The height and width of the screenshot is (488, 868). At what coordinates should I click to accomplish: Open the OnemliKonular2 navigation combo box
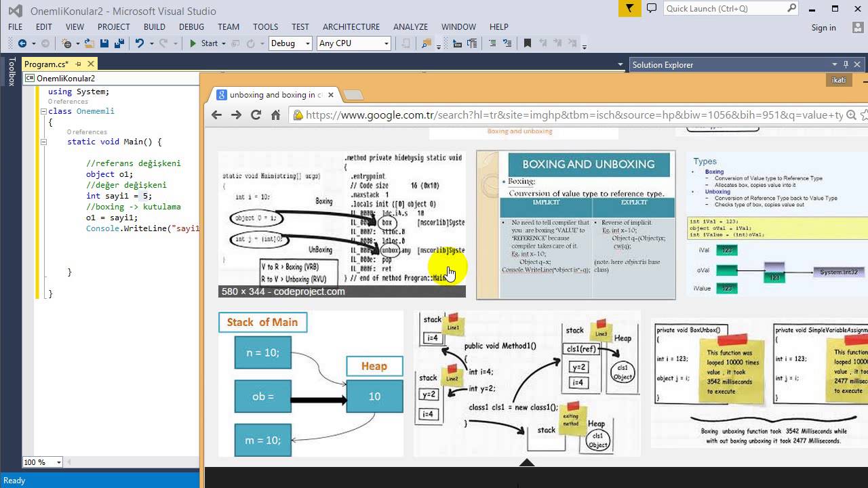click(x=112, y=79)
